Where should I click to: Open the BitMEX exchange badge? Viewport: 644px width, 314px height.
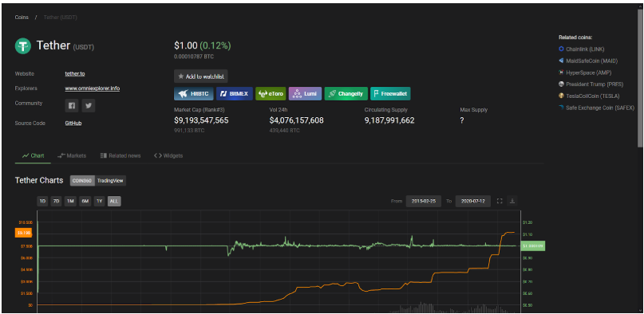tap(235, 94)
